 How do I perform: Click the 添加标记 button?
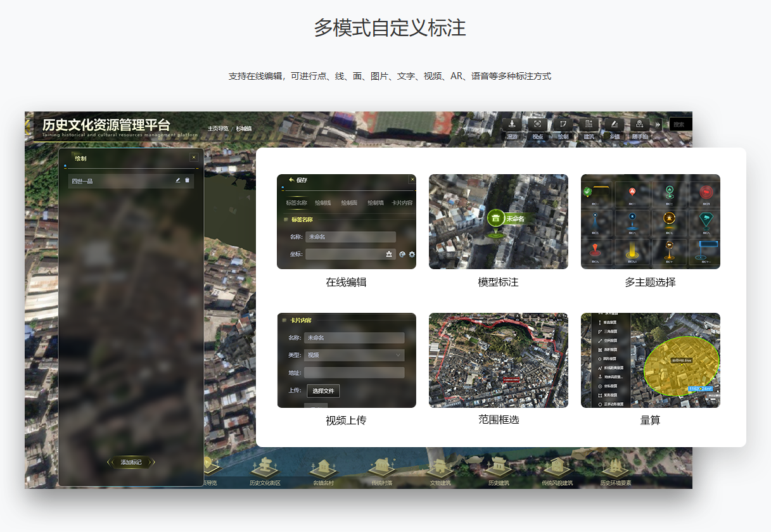tap(131, 462)
